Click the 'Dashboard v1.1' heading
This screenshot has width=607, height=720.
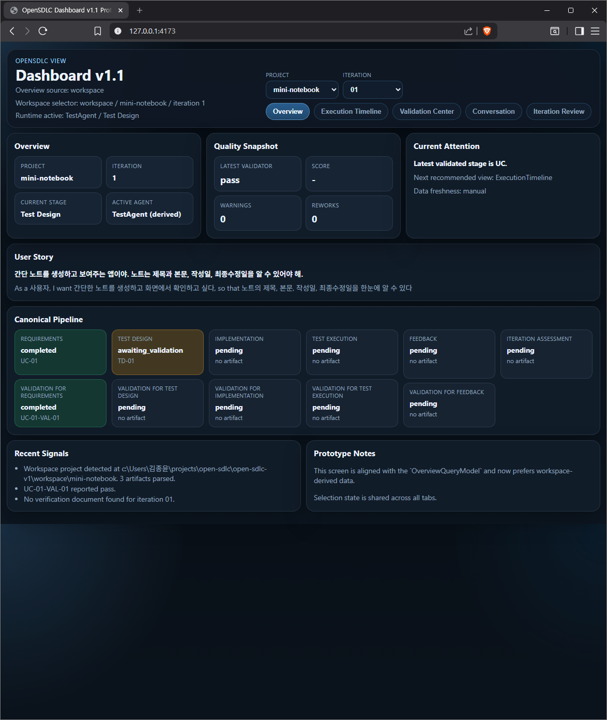point(70,76)
